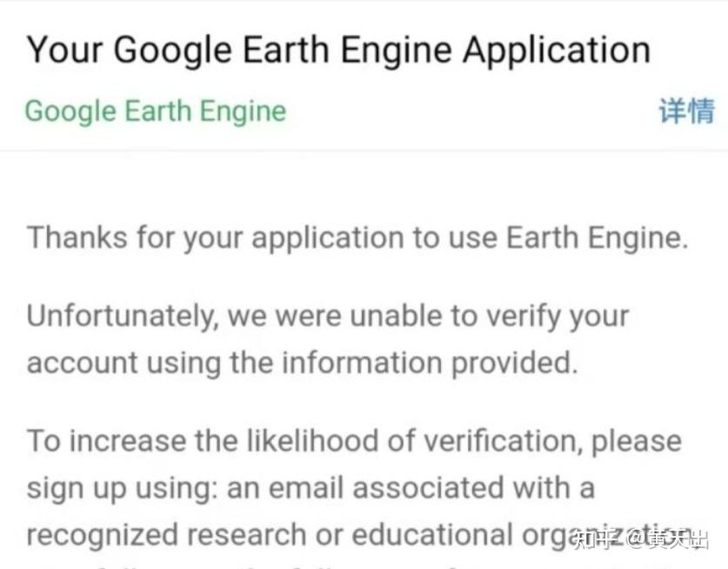This screenshot has height=569, width=728.
Task: Tap the divider below the sender row
Action: [364, 148]
